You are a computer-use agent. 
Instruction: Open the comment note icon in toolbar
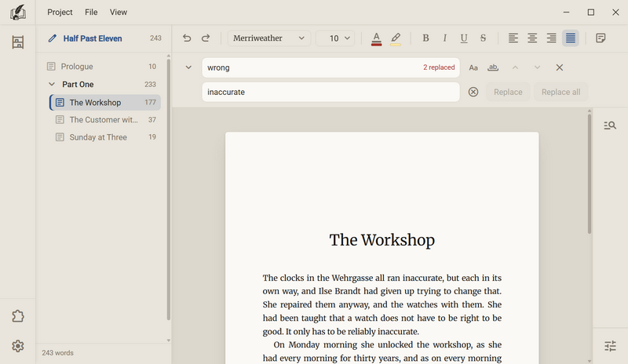601,38
